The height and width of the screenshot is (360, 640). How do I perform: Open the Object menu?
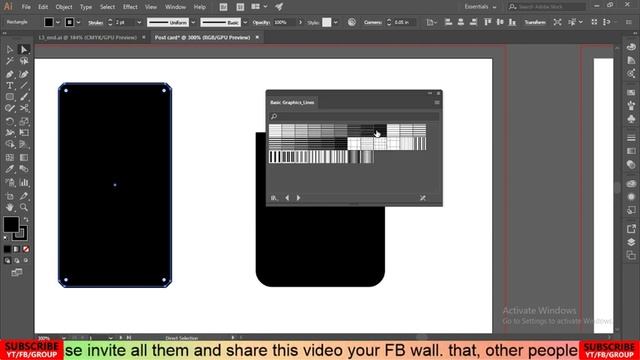[64, 7]
